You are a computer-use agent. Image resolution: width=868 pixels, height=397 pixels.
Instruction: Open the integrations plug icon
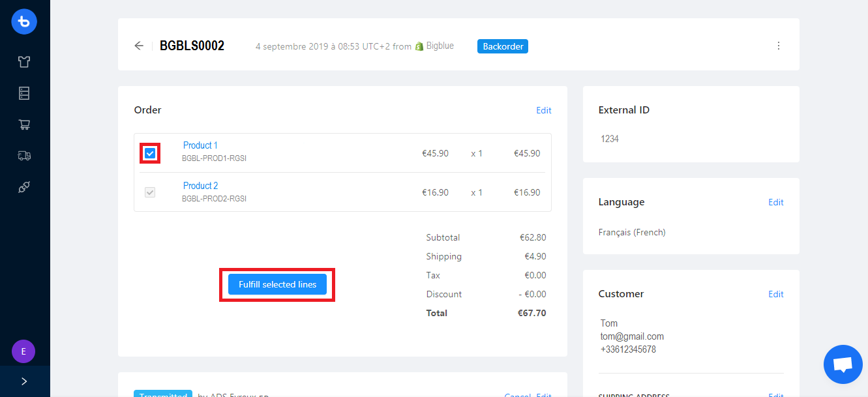coord(24,187)
